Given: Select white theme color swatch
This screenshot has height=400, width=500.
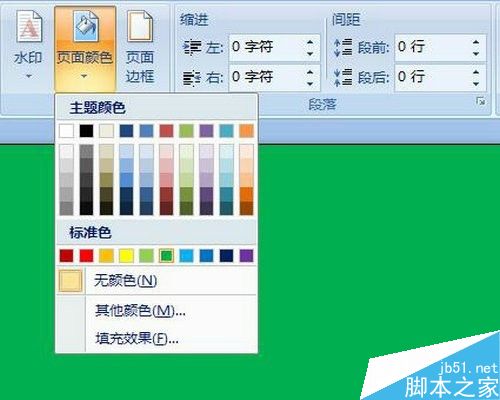Looking at the screenshot, I should click(x=66, y=131).
